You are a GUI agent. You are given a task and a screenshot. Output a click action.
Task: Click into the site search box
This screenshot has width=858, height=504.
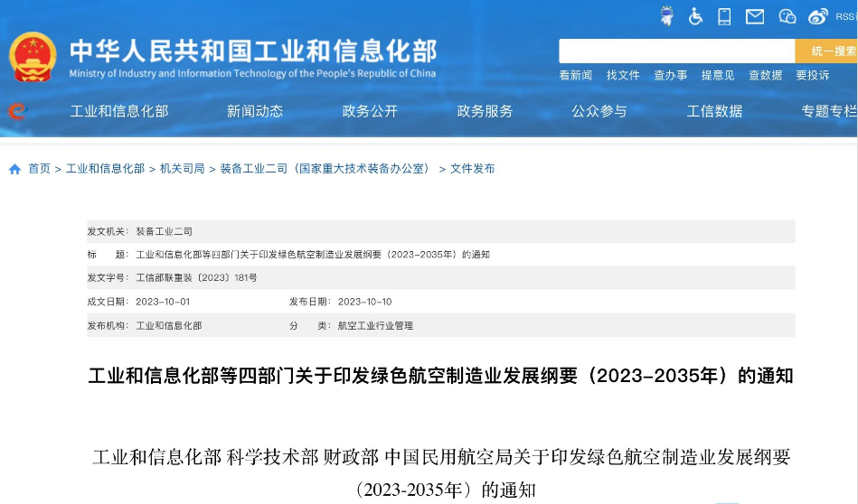click(676, 51)
